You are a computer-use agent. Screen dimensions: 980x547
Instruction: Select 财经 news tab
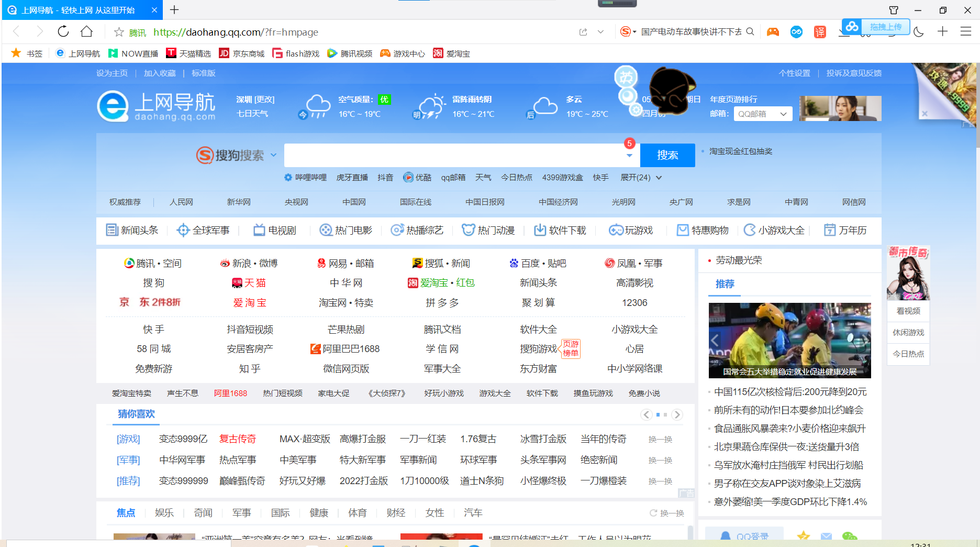(396, 513)
